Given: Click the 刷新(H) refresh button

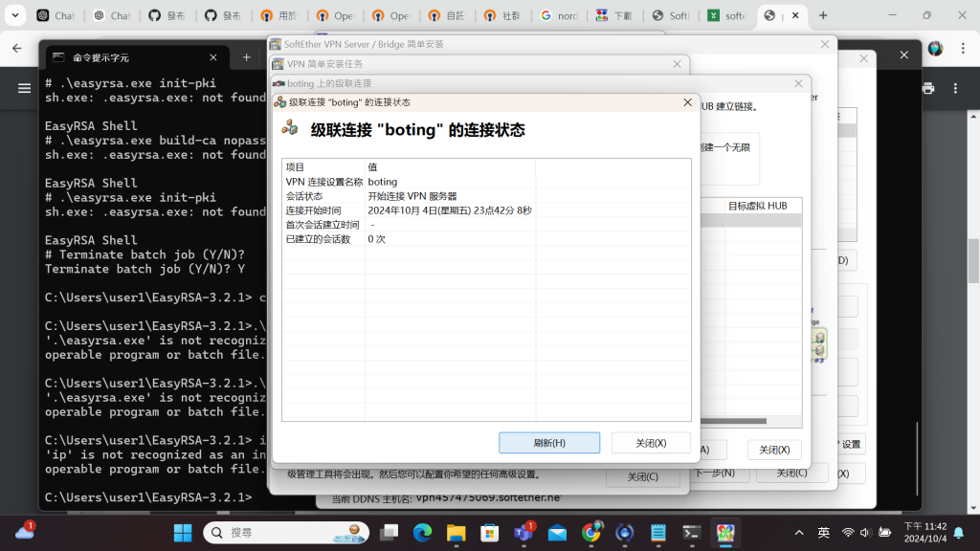Looking at the screenshot, I should click(548, 443).
